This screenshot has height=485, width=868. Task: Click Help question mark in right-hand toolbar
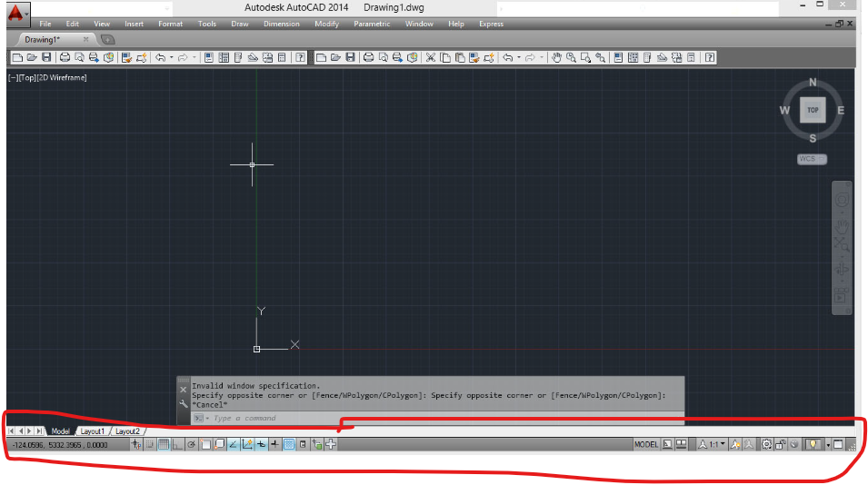710,57
